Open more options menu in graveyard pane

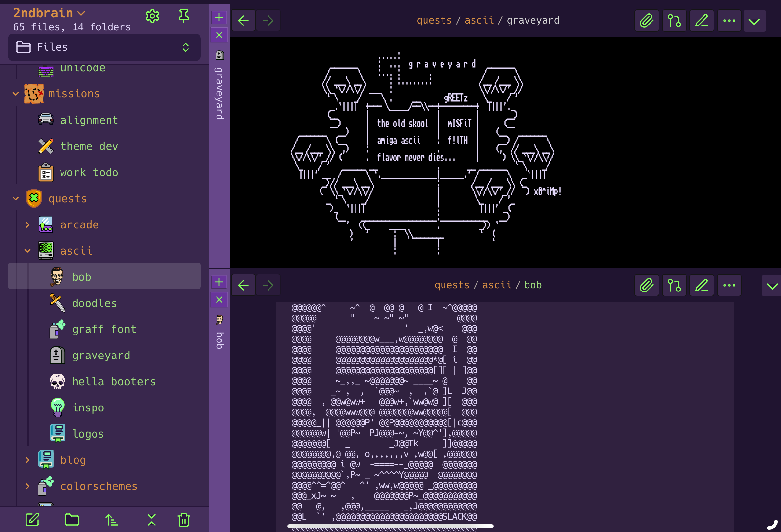(729, 21)
